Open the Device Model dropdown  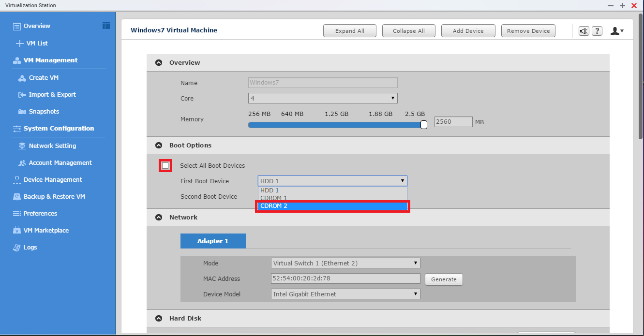pos(345,294)
